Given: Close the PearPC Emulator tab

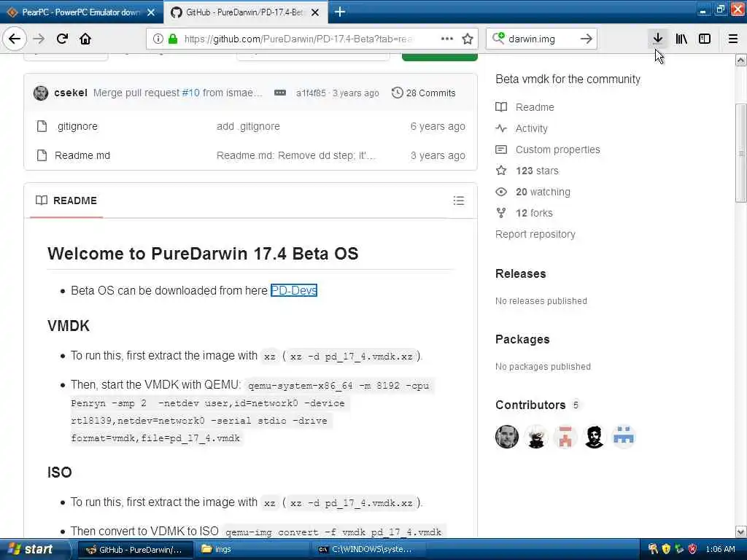Looking at the screenshot, I should coord(151,12).
